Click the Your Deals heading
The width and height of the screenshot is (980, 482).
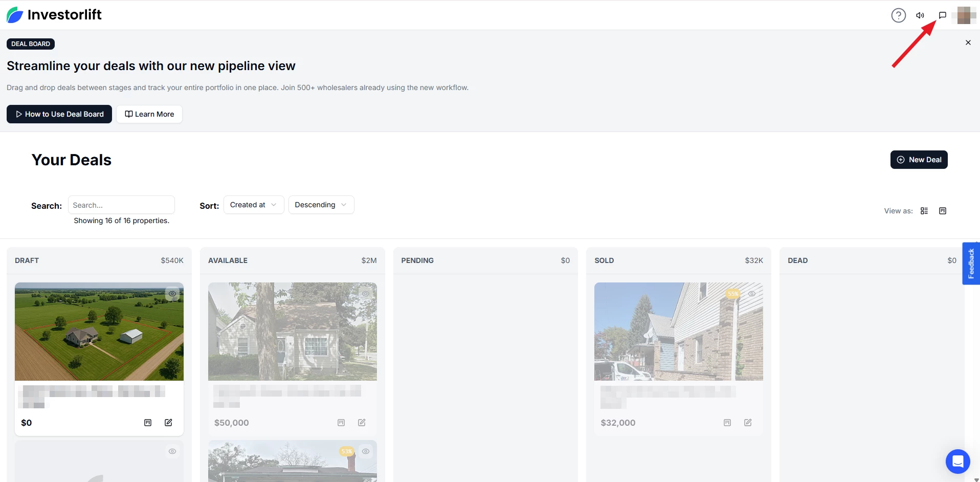click(71, 160)
